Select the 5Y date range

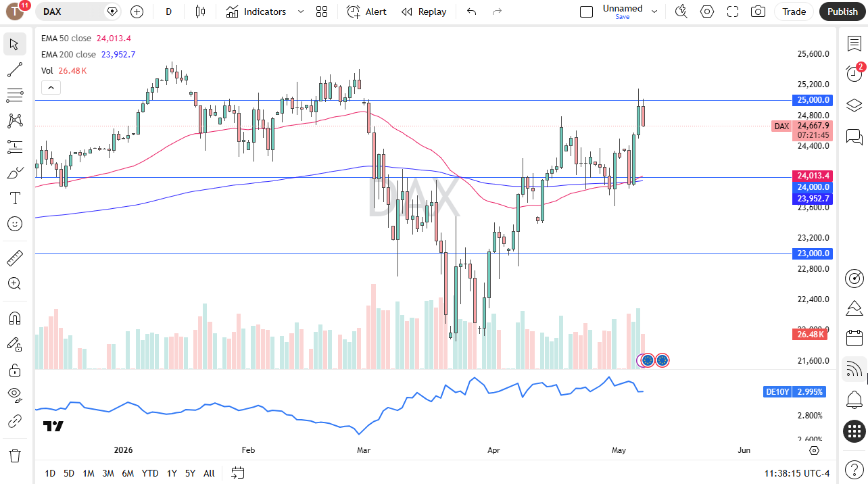point(191,473)
